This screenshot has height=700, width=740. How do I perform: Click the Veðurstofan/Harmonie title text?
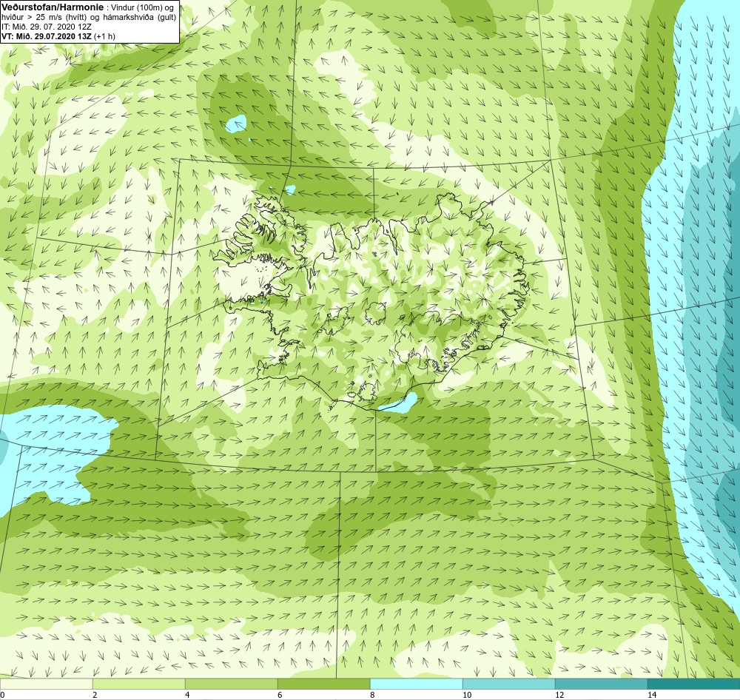(x=52, y=7)
